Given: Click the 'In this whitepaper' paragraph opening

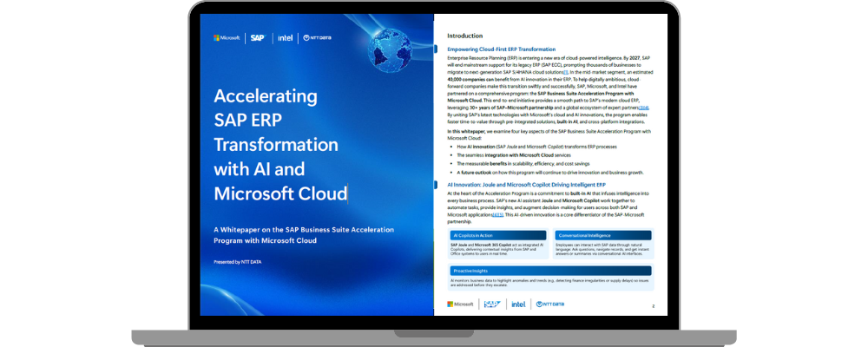Looking at the screenshot, I should pyautogui.click(x=466, y=131).
